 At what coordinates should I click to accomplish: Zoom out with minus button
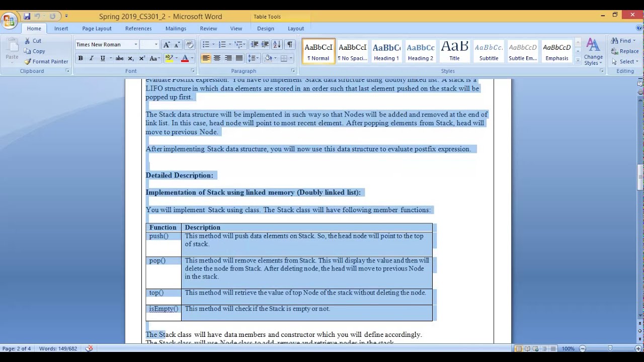point(582,348)
